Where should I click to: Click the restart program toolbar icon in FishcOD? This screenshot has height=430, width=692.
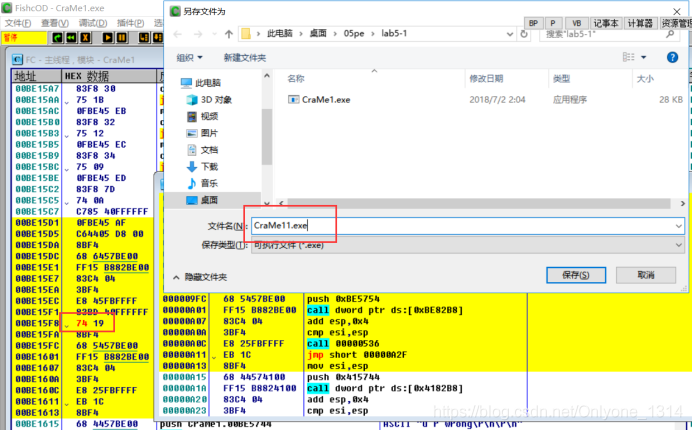coord(57,38)
